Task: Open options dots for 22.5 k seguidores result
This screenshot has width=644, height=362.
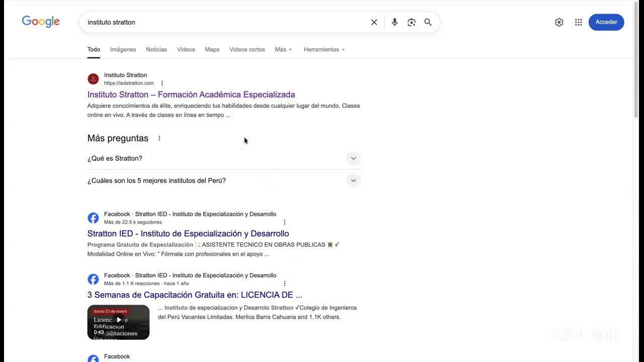Action: pyautogui.click(x=285, y=222)
